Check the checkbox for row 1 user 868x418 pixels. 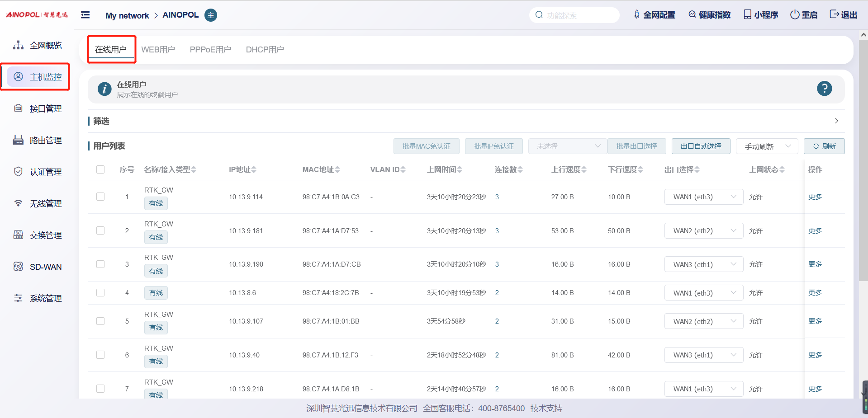pyautogui.click(x=100, y=197)
